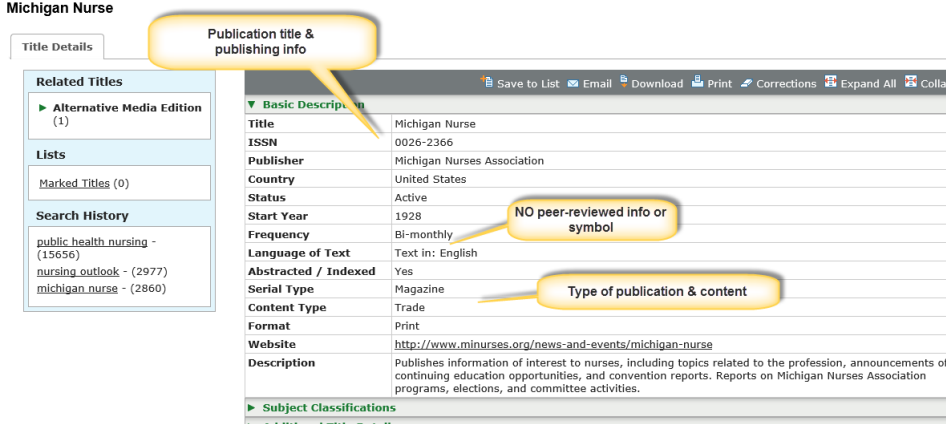Viewport: 946px width, 424px height.
Task: Click the Save to List icon
Action: point(487,82)
